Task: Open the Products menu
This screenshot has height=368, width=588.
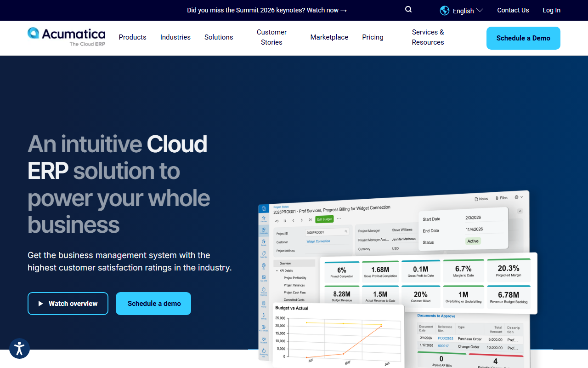Action: tap(132, 37)
